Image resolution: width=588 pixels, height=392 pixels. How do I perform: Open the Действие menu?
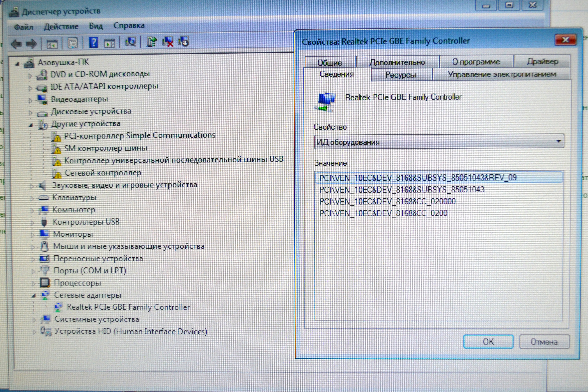tap(61, 27)
